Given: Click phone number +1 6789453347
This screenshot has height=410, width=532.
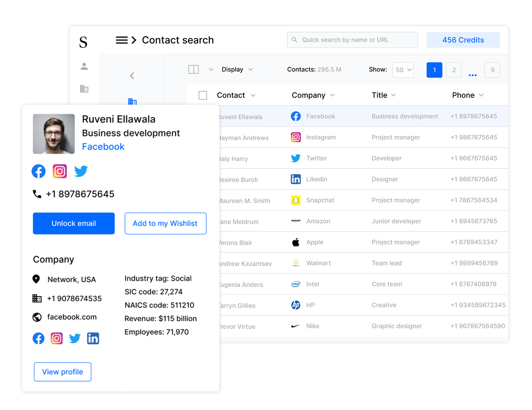Looking at the screenshot, I should pyautogui.click(x=474, y=242).
